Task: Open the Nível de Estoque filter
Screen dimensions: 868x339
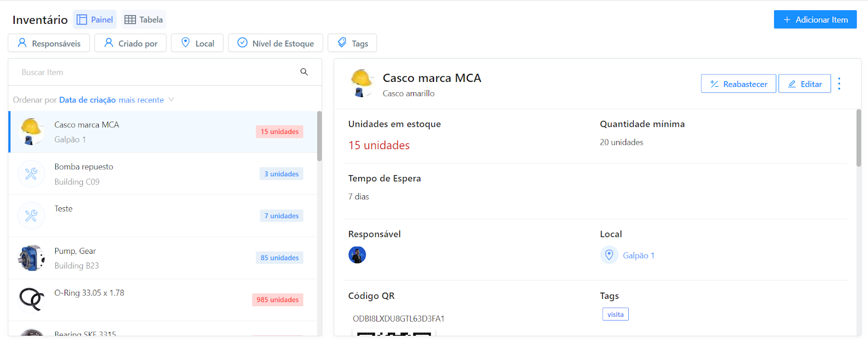Action: 276,43
